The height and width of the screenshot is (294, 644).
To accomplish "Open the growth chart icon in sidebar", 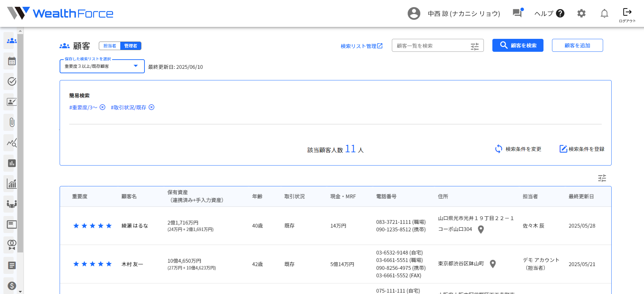I will coord(12,184).
